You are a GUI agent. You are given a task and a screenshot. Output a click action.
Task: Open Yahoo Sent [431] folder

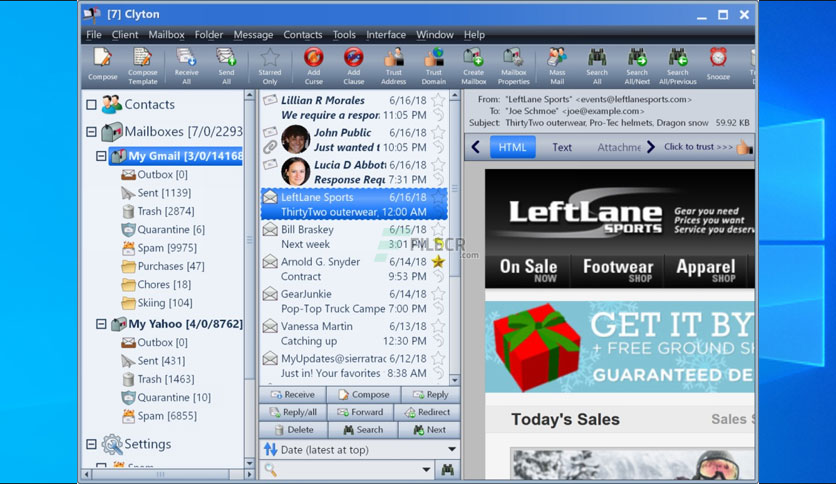tap(153, 360)
